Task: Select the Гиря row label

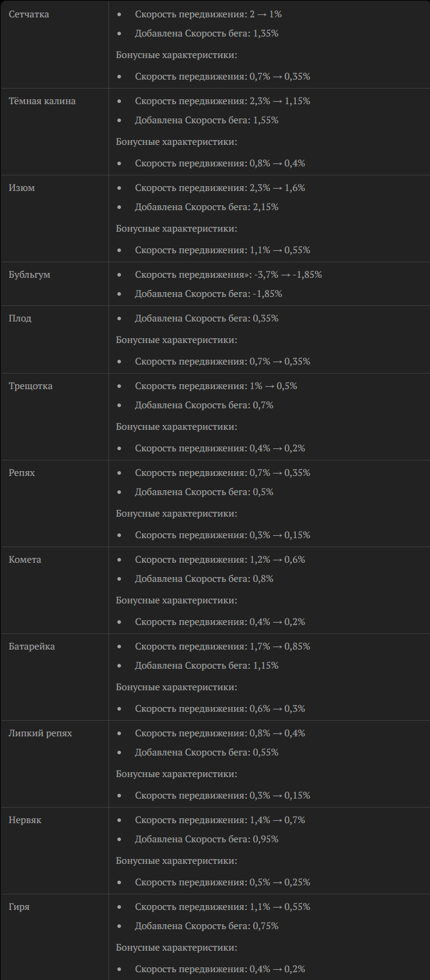Action: click(19, 907)
